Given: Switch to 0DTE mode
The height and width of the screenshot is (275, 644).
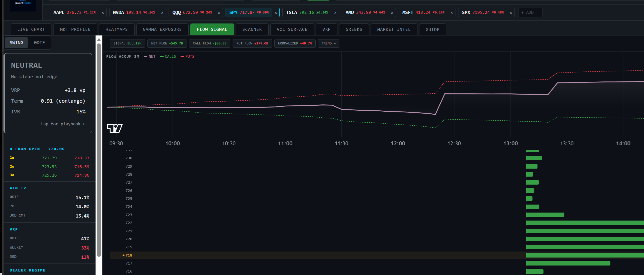Looking at the screenshot, I should pos(39,43).
